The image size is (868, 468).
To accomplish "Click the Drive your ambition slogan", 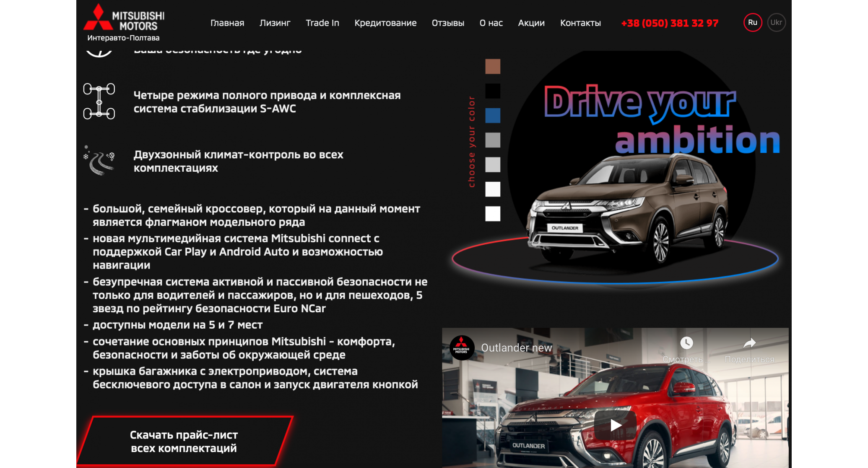I will 662,120.
